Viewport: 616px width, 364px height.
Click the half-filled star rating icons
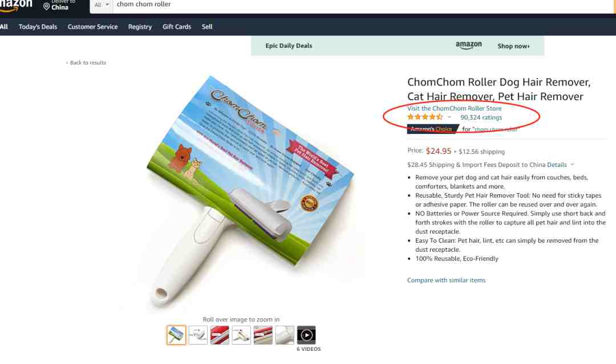tap(425, 117)
